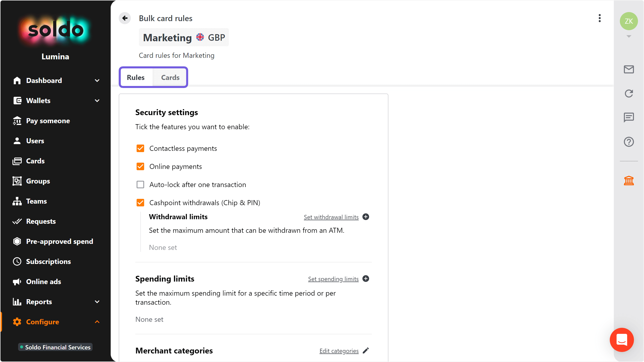Open Requests in sidebar
Viewport: 644px width, 362px height.
click(41, 221)
